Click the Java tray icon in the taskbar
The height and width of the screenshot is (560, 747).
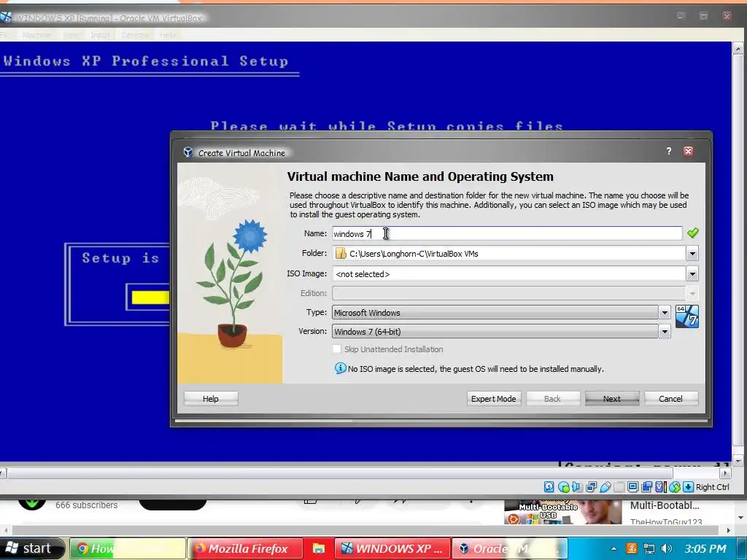(x=632, y=548)
